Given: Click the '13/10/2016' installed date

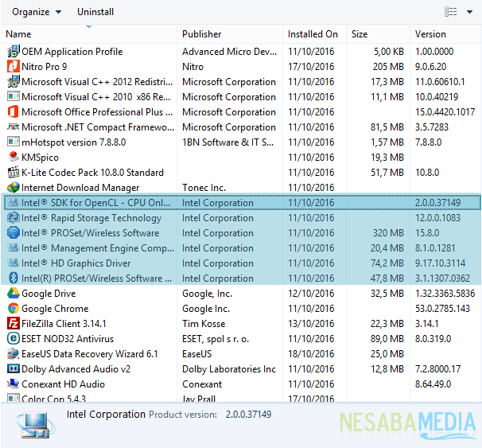Looking at the screenshot, I should coord(311,324).
